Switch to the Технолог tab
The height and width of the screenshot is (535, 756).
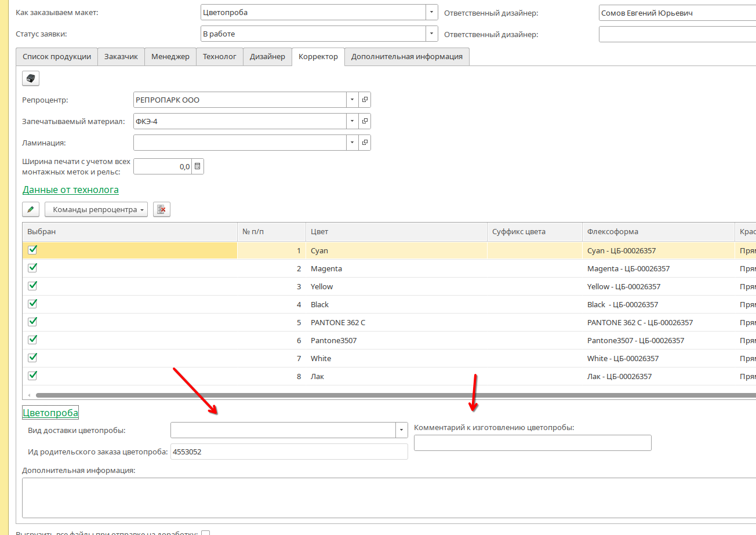[x=219, y=56]
